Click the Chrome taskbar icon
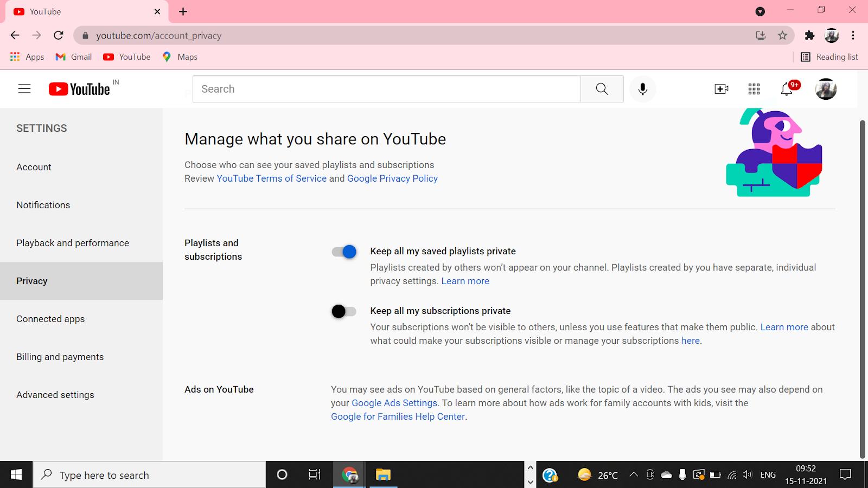Screen dimensions: 868x488 click(x=350, y=475)
